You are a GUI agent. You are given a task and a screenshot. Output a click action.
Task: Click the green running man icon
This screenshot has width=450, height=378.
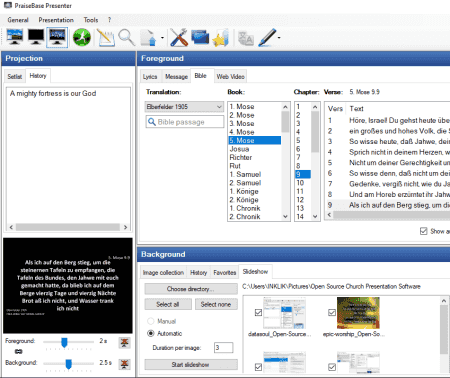(x=82, y=37)
